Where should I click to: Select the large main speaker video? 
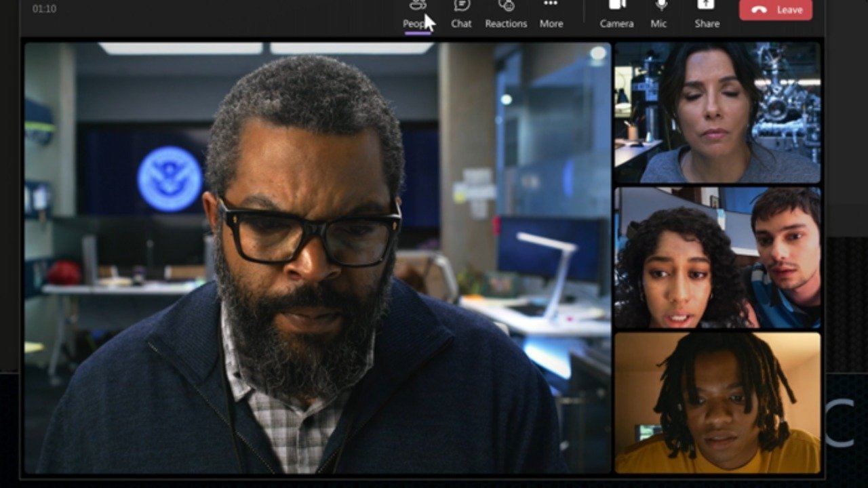tap(317, 258)
